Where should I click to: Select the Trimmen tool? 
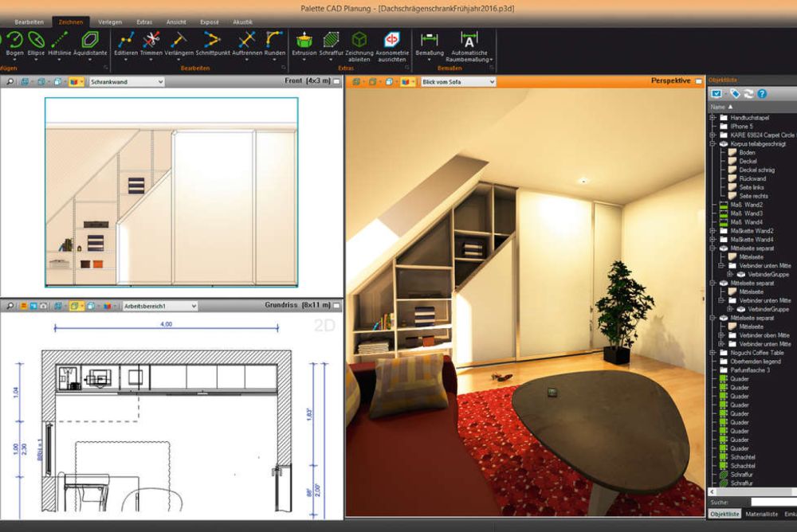151,43
